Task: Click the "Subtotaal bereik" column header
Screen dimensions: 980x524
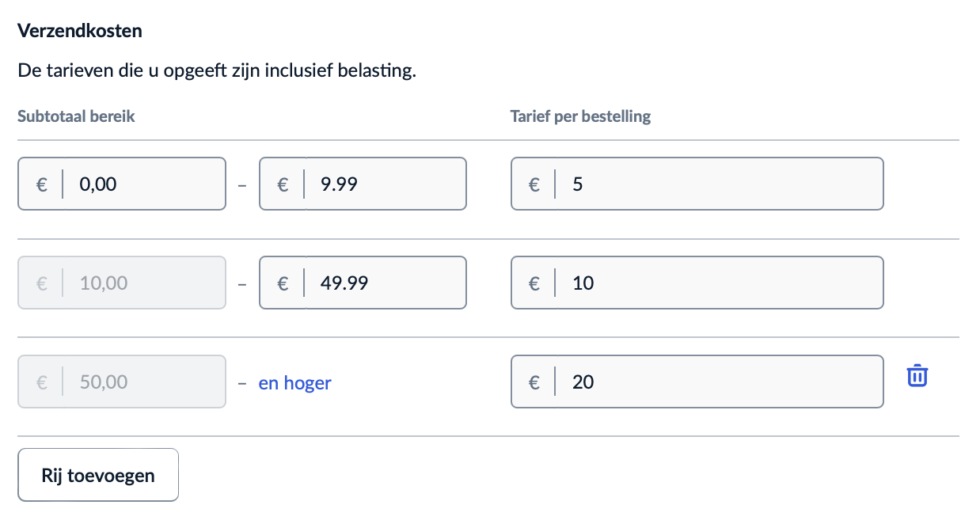Action: click(x=76, y=116)
